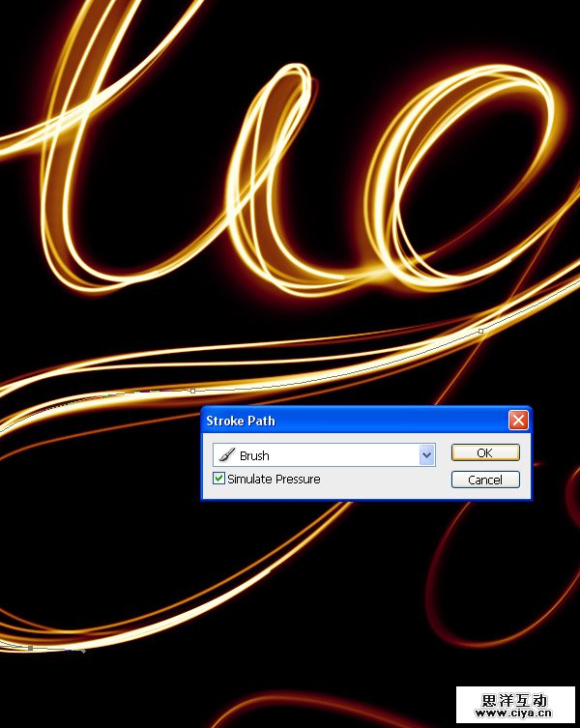Toggle the Simulate Pressure checkbox
The image size is (580, 728).
coord(218,479)
